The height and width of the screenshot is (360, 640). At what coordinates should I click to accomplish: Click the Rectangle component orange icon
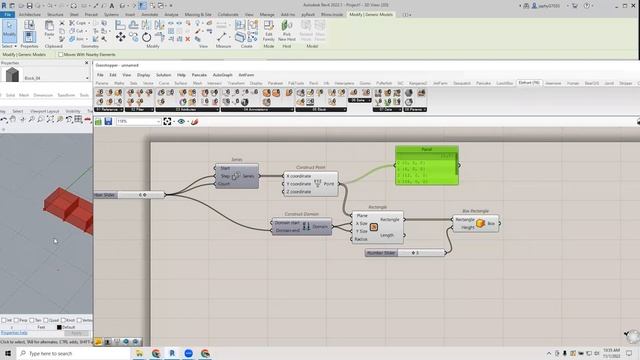tap(373, 227)
